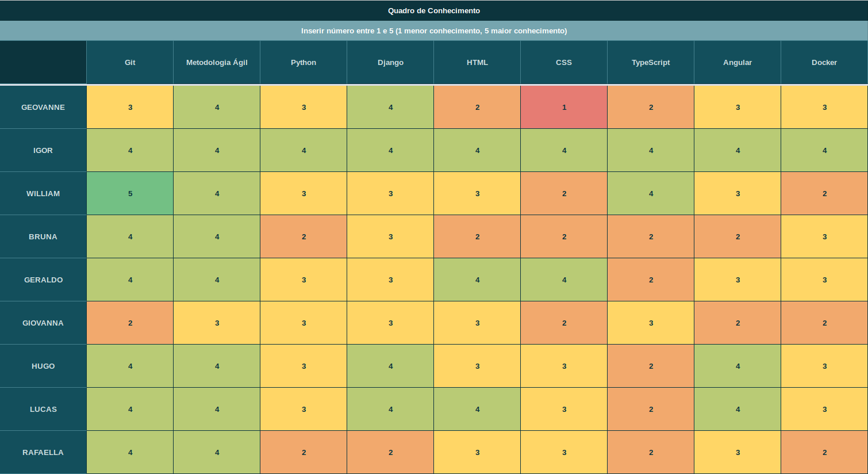Select William's Git cell with value 5

click(130, 193)
